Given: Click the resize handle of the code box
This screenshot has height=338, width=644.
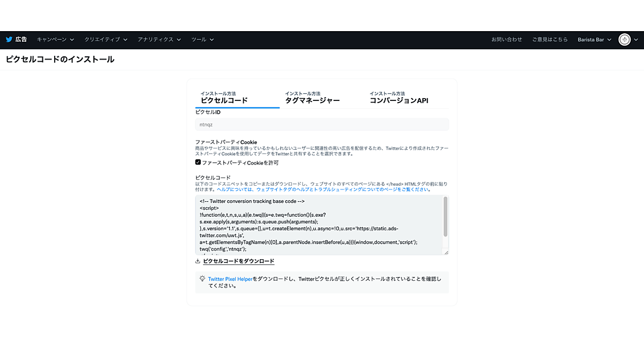Looking at the screenshot, I should pyautogui.click(x=446, y=252).
